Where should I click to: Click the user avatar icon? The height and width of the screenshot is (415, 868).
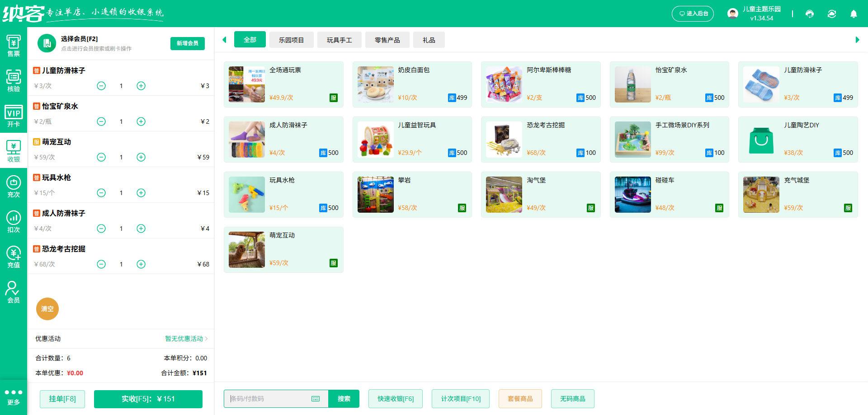(x=733, y=14)
